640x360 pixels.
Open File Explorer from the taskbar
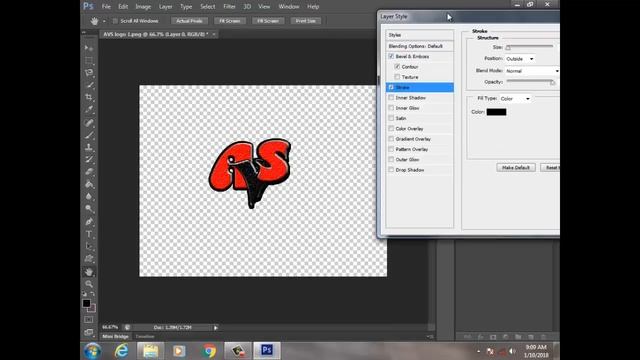pyautogui.click(x=150, y=351)
